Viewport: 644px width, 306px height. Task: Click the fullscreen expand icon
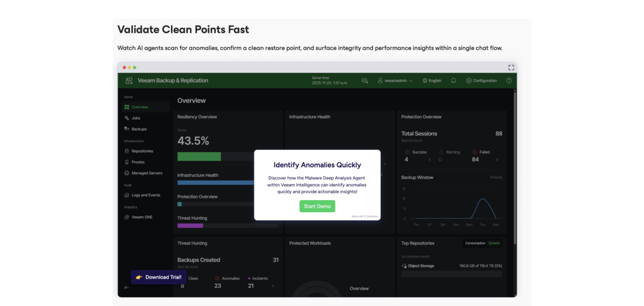[x=511, y=68]
